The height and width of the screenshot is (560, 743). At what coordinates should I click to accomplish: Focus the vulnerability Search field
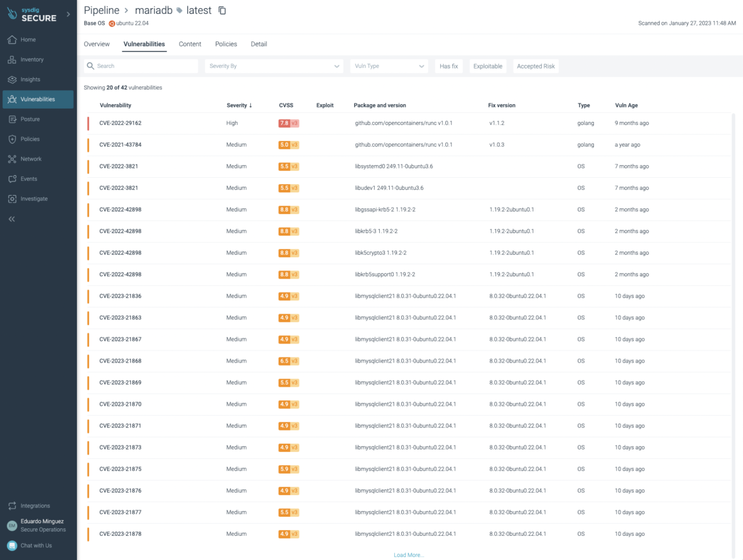[141, 66]
